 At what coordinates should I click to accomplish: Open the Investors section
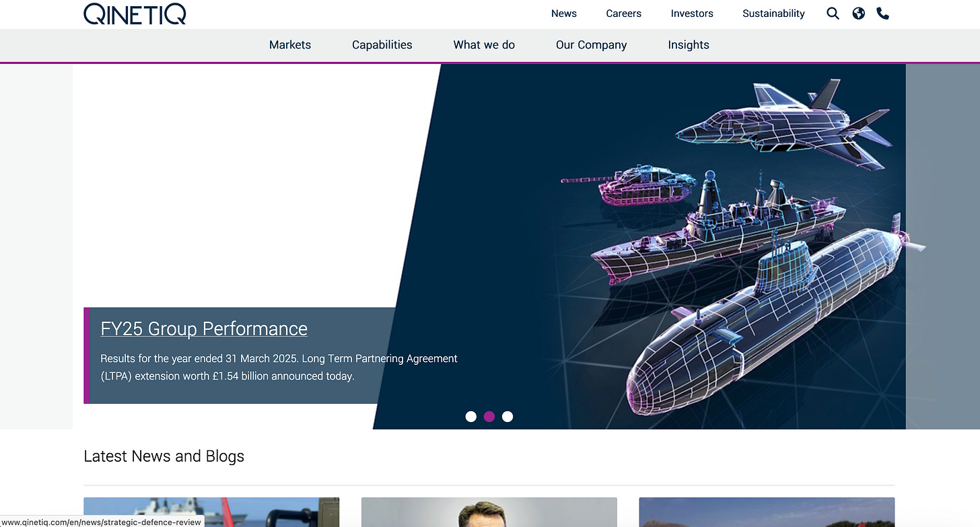pyautogui.click(x=692, y=13)
